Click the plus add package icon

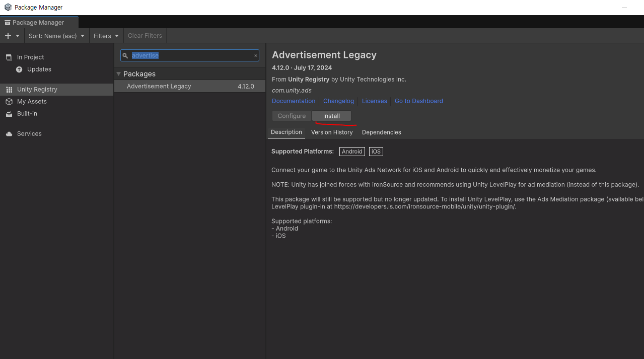click(8, 36)
